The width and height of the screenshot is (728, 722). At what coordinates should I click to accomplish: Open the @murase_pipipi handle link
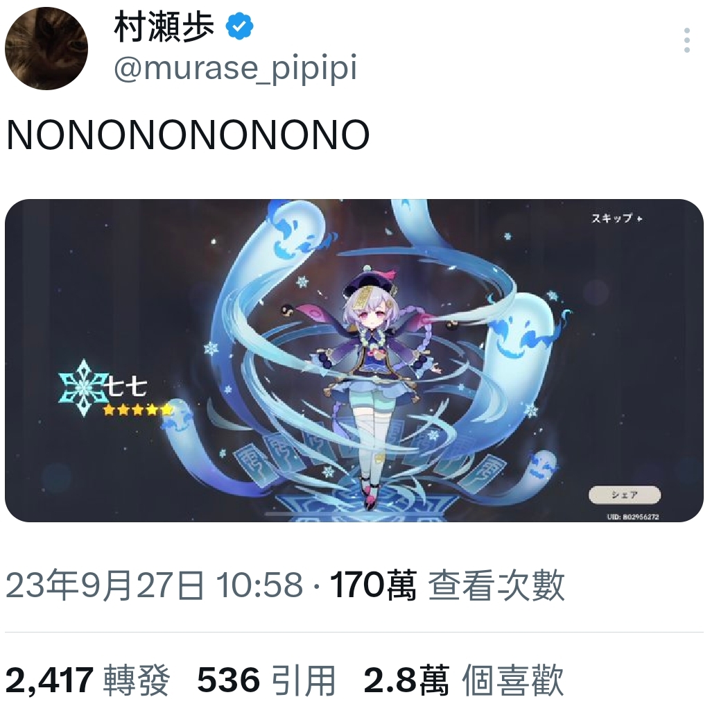(236, 68)
